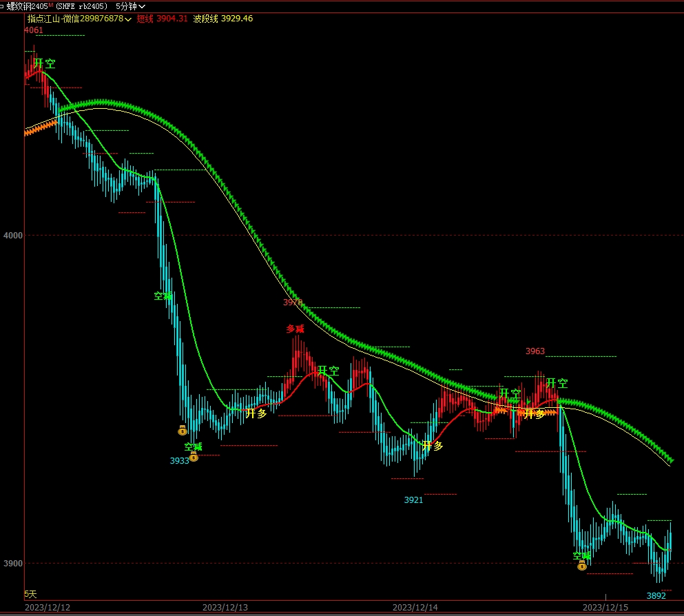684x616 pixels.
Task: Click the 开空 signal below the 4061 high
Action: point(45,63)
